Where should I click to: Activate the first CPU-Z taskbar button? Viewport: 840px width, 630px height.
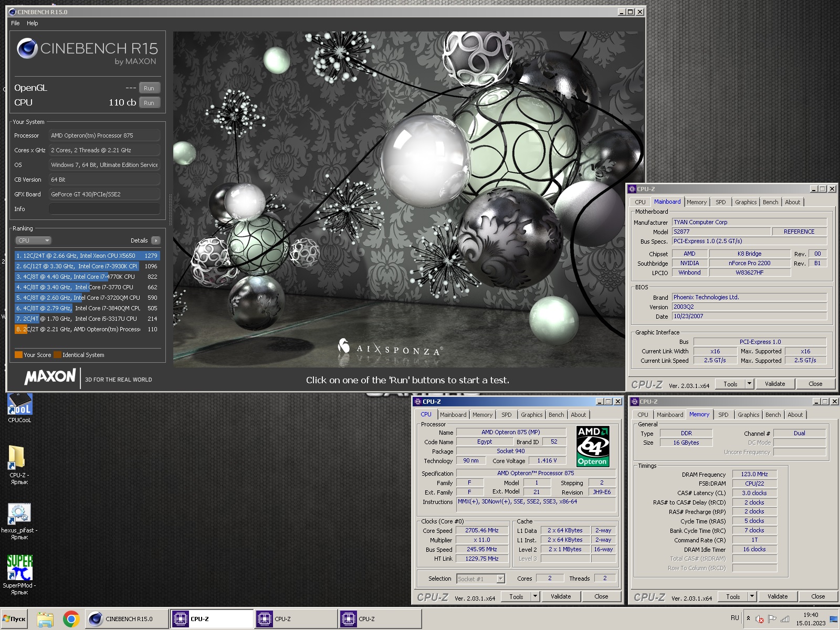212,619
